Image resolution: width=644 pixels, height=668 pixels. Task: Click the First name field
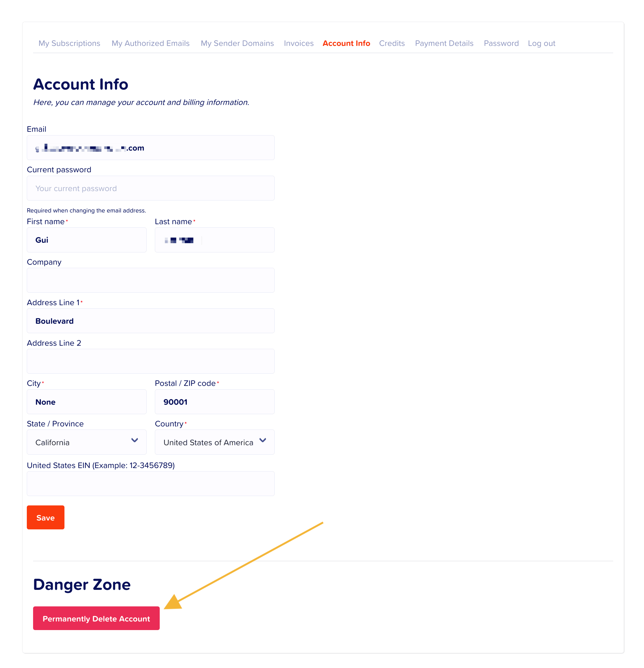[x=86, y=240]
